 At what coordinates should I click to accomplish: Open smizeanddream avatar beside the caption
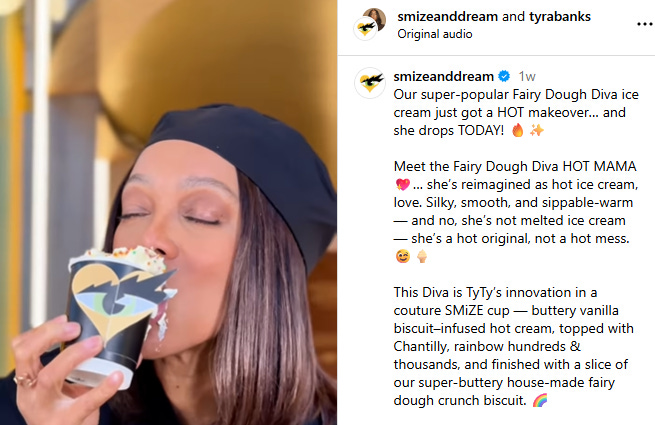pyautogui.click(x=370, y=83)
